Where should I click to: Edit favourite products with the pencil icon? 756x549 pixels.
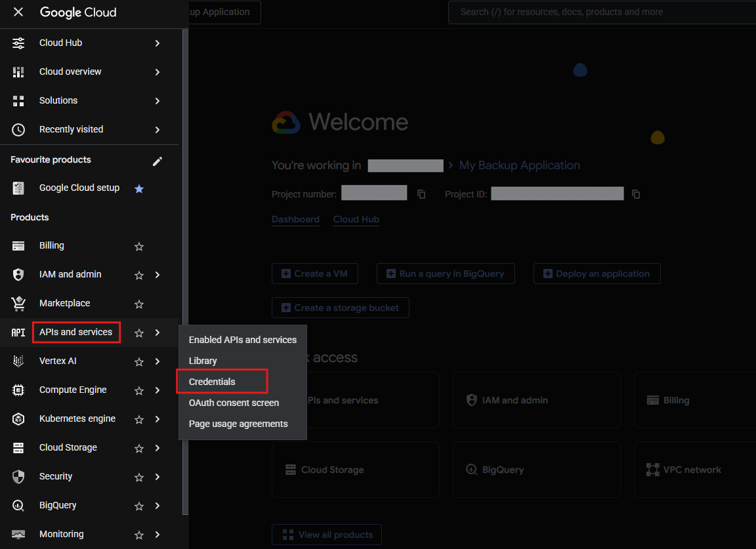coord(157,161)
